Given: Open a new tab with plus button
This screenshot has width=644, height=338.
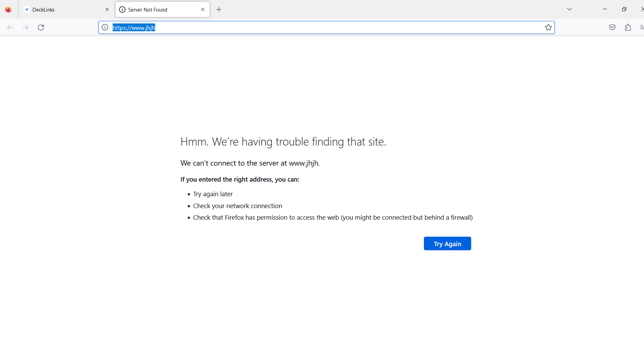Looking at the screenshot, I should 219,10.
